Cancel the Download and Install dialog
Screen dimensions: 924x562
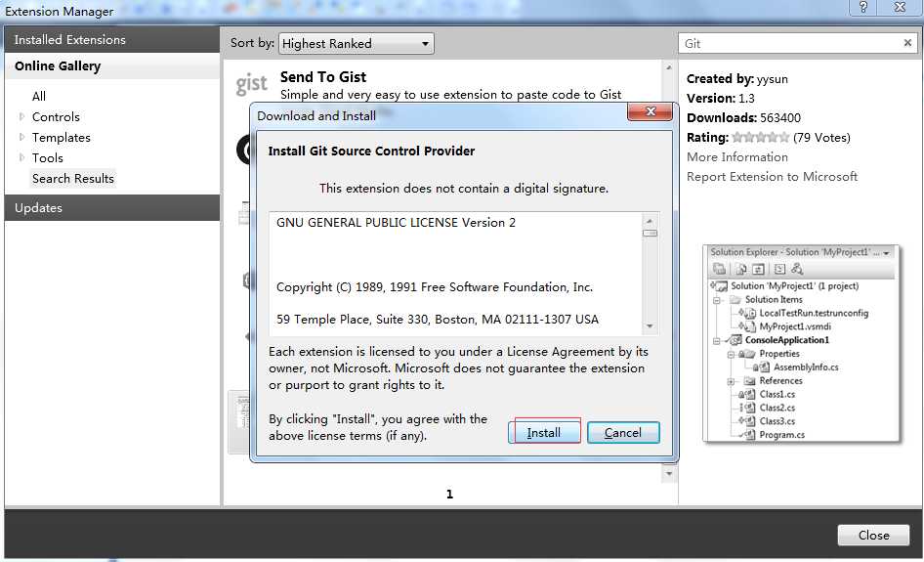(623, 432)
